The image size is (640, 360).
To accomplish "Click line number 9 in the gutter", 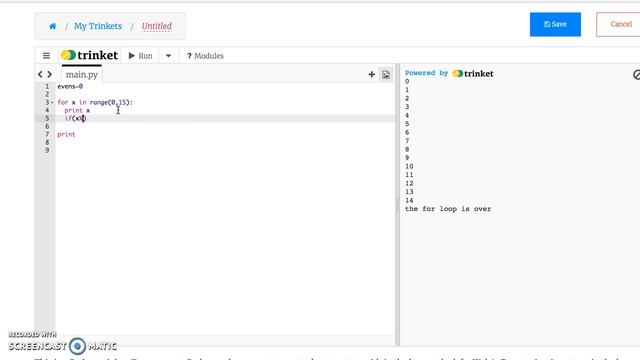I will pos(47,150).
